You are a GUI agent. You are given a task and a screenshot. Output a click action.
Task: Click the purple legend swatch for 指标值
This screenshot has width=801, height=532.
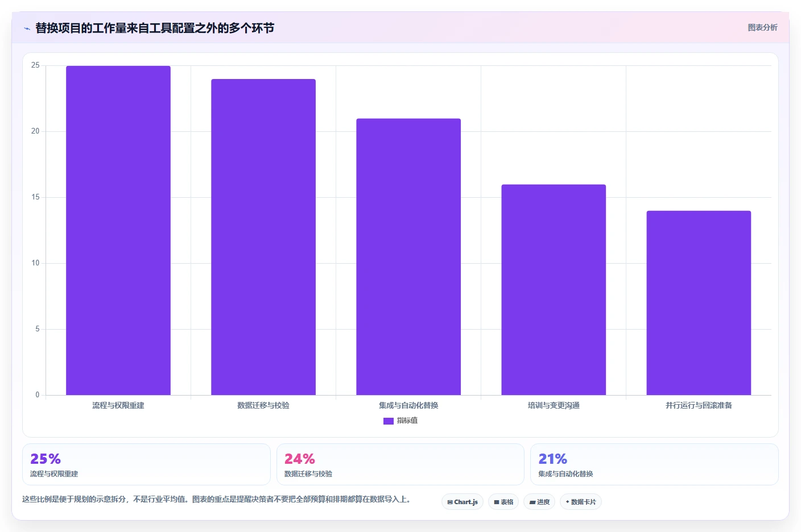click(389, 421)
